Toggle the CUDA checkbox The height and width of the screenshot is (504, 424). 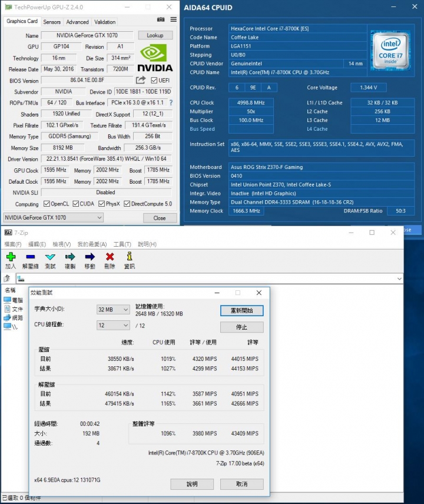(x=76, y=204)
